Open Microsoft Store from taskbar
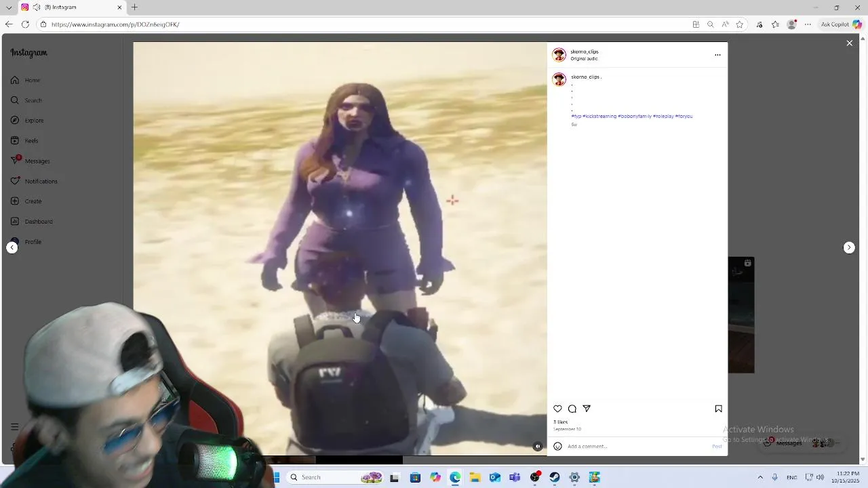 click(415, 478)
